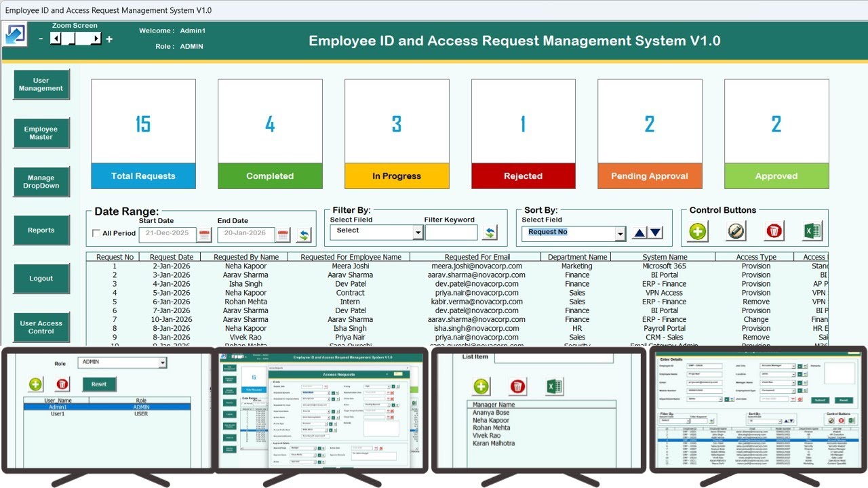Open End Date calendar picker
868x488 pixels.
click(x=283, y=235)
